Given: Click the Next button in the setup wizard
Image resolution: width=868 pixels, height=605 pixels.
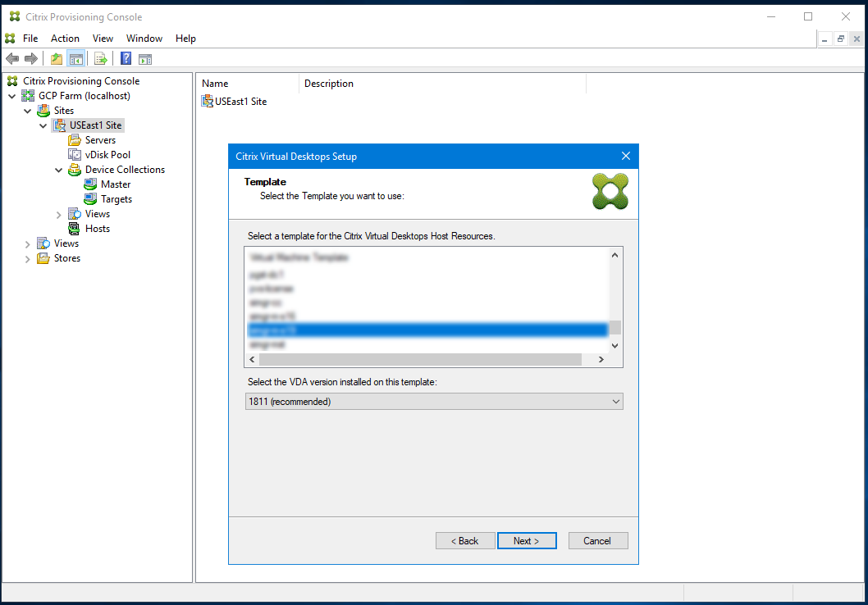Looking at the screenshot, I should point(527,540).
